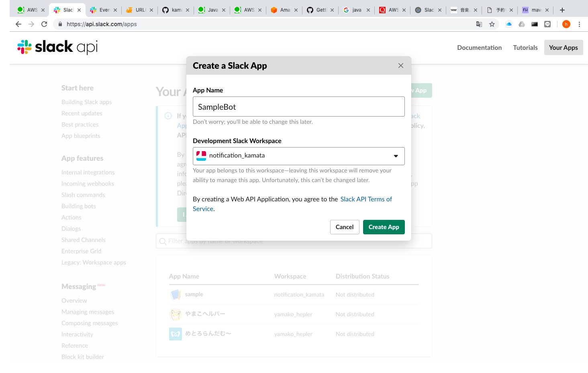Open Messaging Overview in sidebar
This screenshot has height=373, width=588.
pyautogui.click(x=74, y=301)
